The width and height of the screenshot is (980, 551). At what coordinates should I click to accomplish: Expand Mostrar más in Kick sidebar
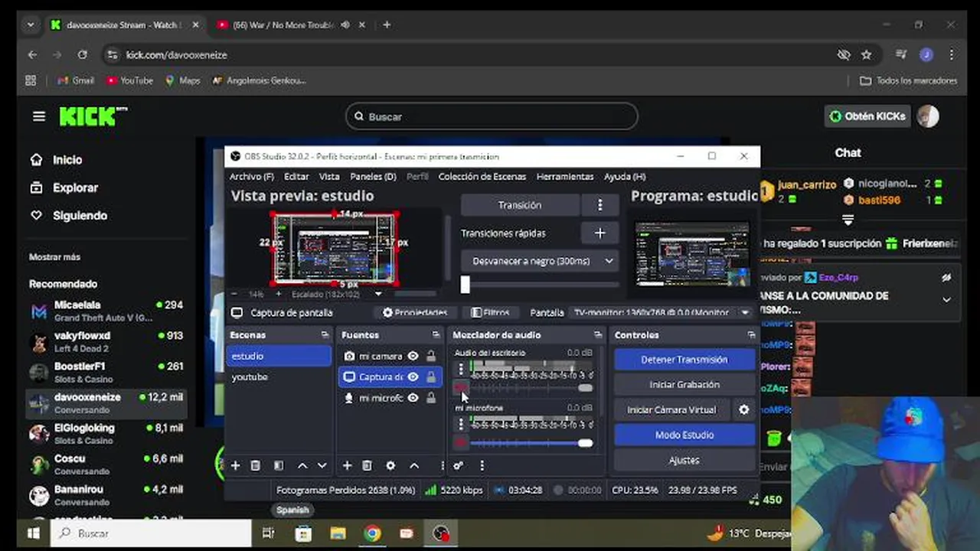54,257
